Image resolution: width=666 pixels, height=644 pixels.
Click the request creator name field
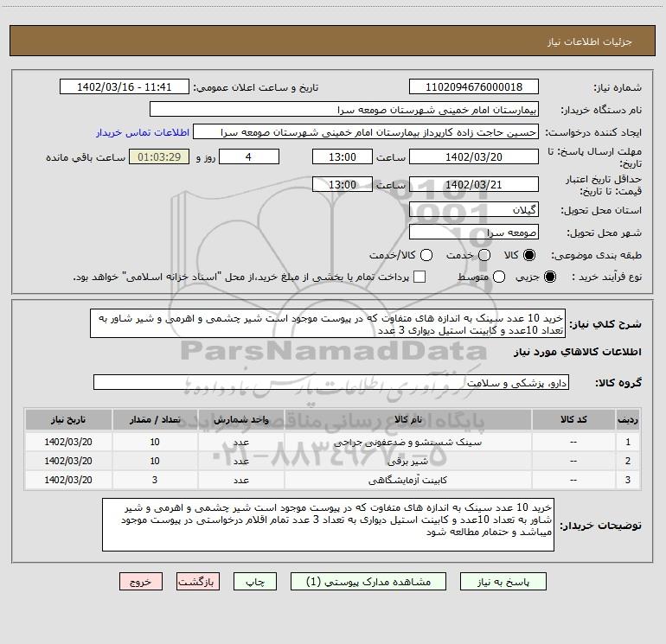click(366, 132)
